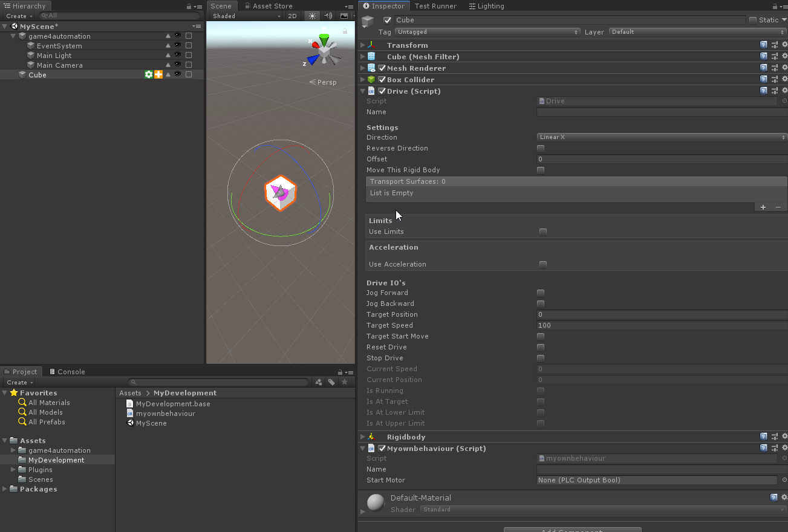
Task: Click the green gear icon on Cube
Action: [x=149, y=74]
